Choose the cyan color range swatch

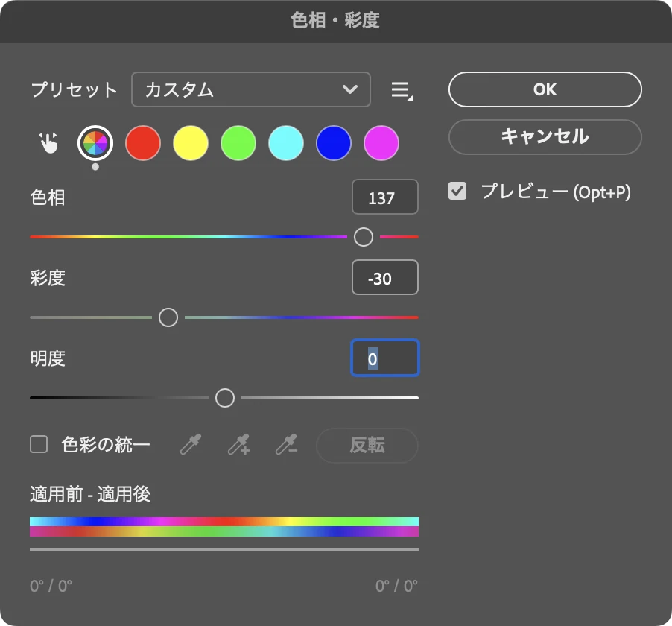[x=286, y=143]
